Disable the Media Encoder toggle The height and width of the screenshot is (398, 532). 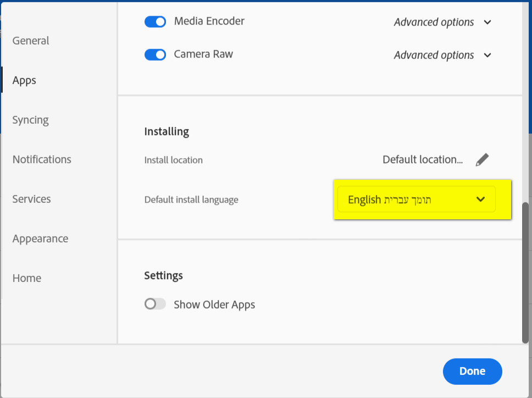coord(155,22)
